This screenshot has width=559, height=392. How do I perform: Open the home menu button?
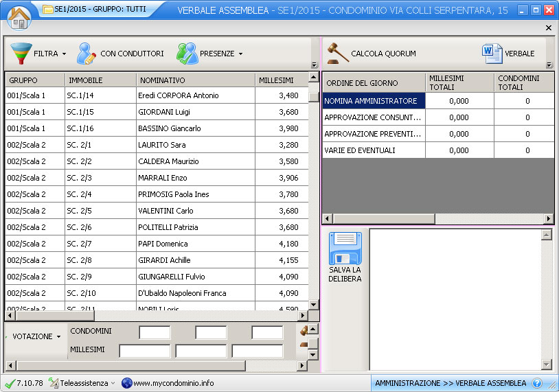pos(19,16)
